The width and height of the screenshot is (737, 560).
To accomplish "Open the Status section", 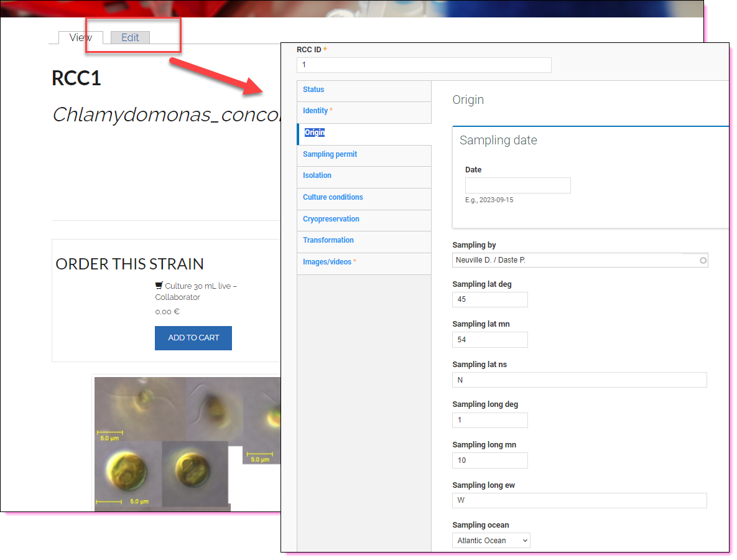I will coord(313,90).
